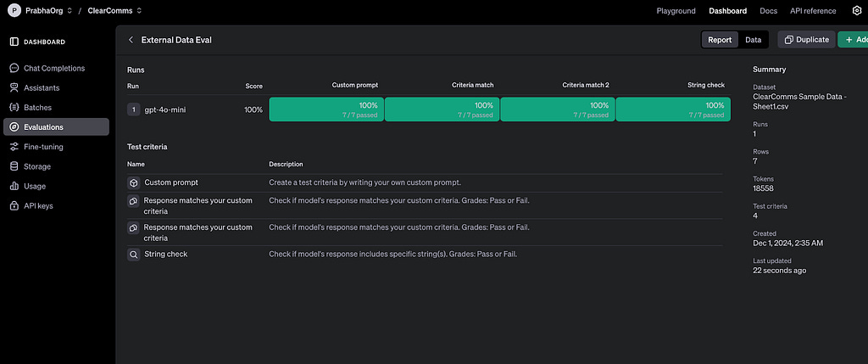Open the Custom prompt test criteria row

point(425,182)
